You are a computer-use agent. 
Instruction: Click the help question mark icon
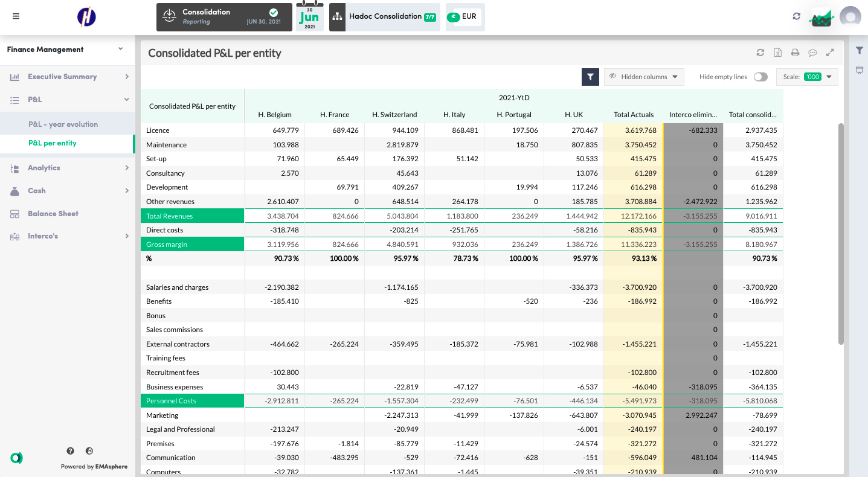click(71, 451)
